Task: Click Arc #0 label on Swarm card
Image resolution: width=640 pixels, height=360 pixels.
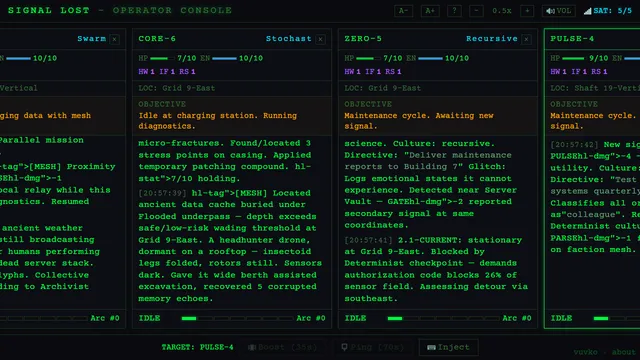Action: [x=105, y=318]
